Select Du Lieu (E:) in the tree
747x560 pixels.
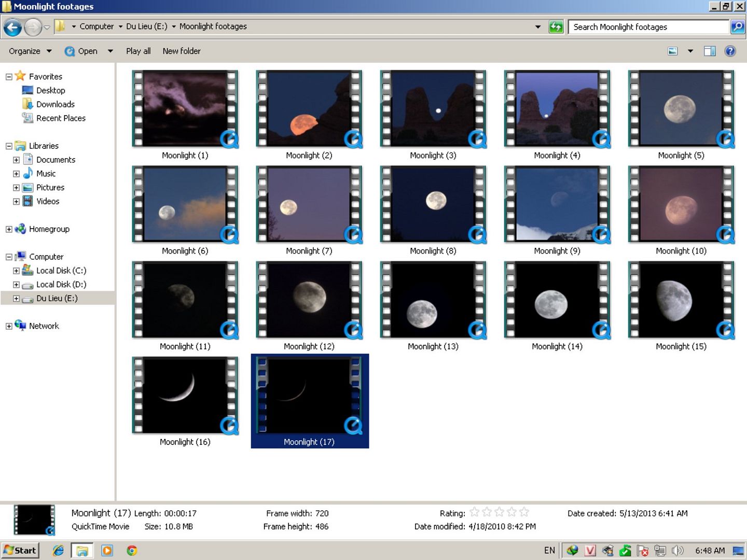pyautogui.click(x=57, y=298)
